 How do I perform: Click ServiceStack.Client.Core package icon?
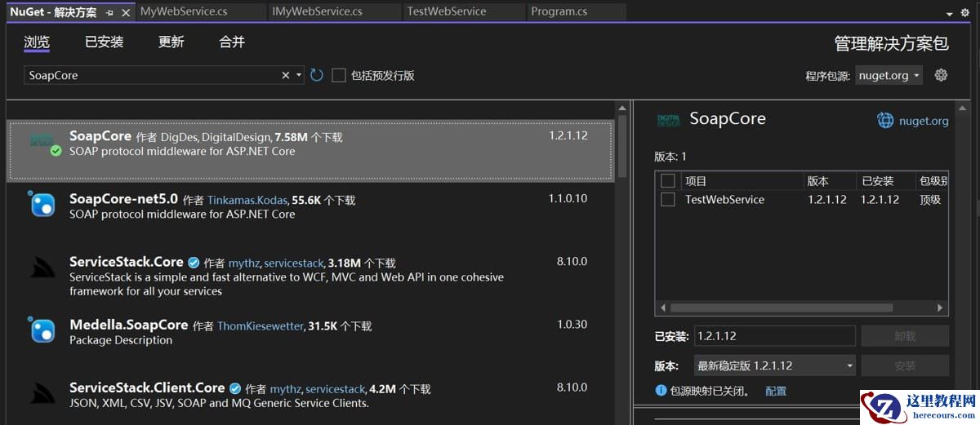tap(42, 393)
